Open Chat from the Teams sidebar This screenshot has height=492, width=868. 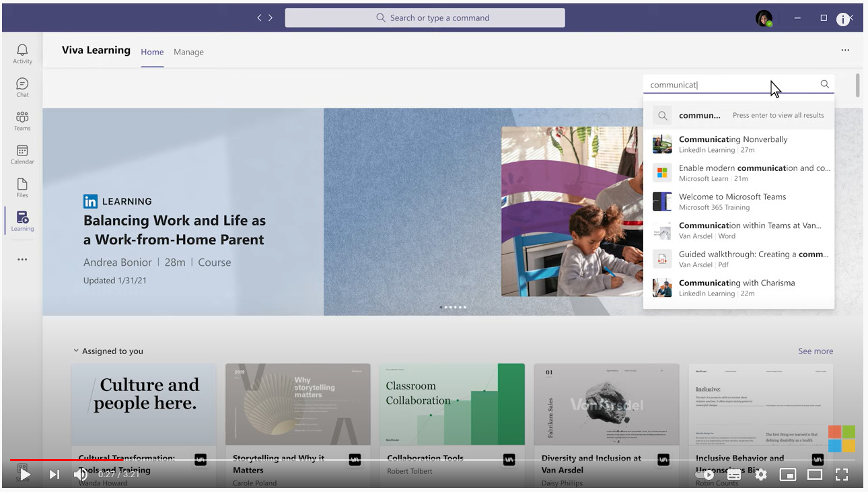[22, 87]
